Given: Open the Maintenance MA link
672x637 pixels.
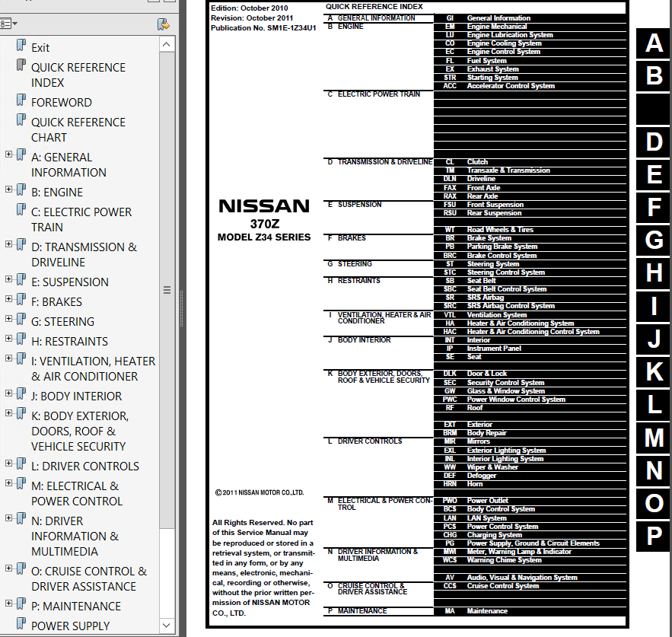Looking at the screenshot, I should [x=487, y=611].
